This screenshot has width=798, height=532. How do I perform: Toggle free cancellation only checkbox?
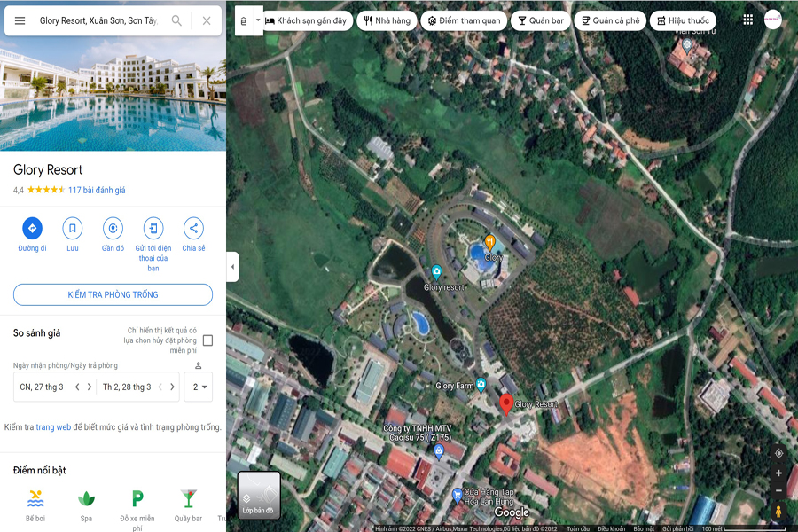(207, 340)
